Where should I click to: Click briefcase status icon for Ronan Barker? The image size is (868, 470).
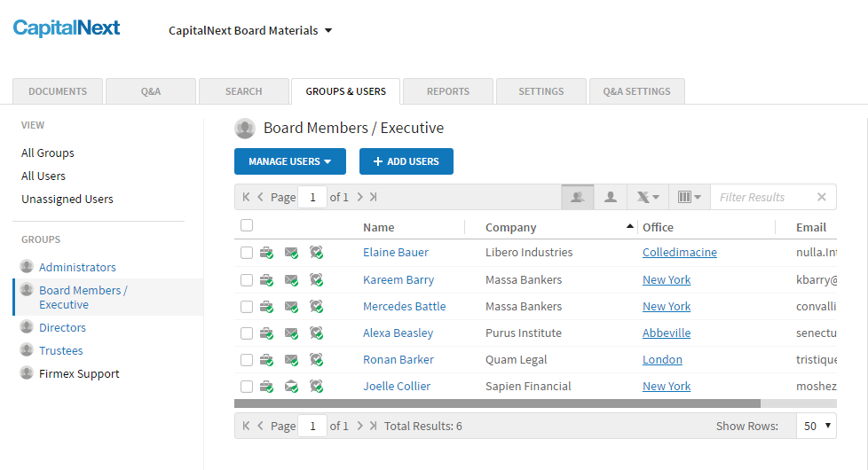[266, 360]
